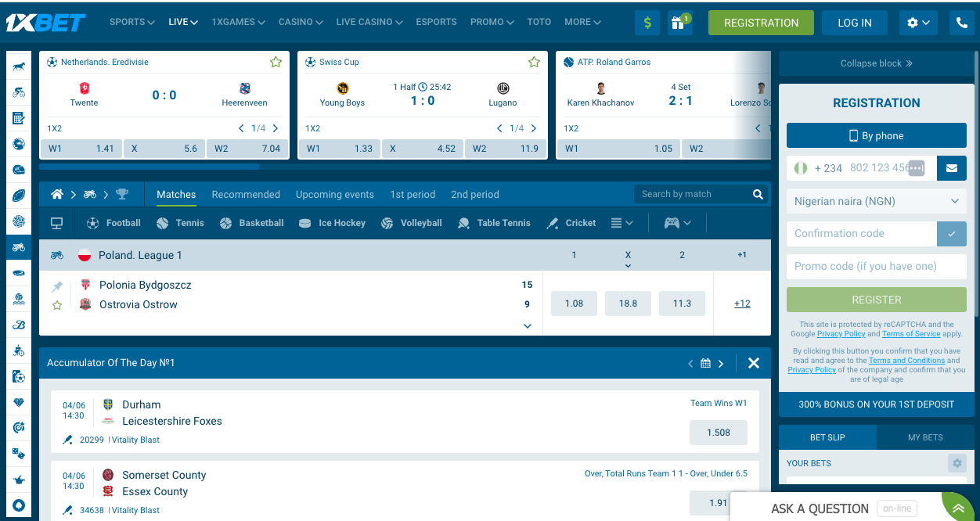Viewport: 980px width, 521px height.
Task: Open the American football sidebar icon
Action: (x=19, y=196)
